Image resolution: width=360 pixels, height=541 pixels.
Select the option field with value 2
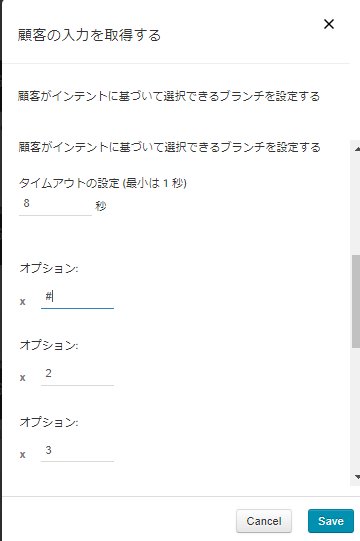[77, 374]
